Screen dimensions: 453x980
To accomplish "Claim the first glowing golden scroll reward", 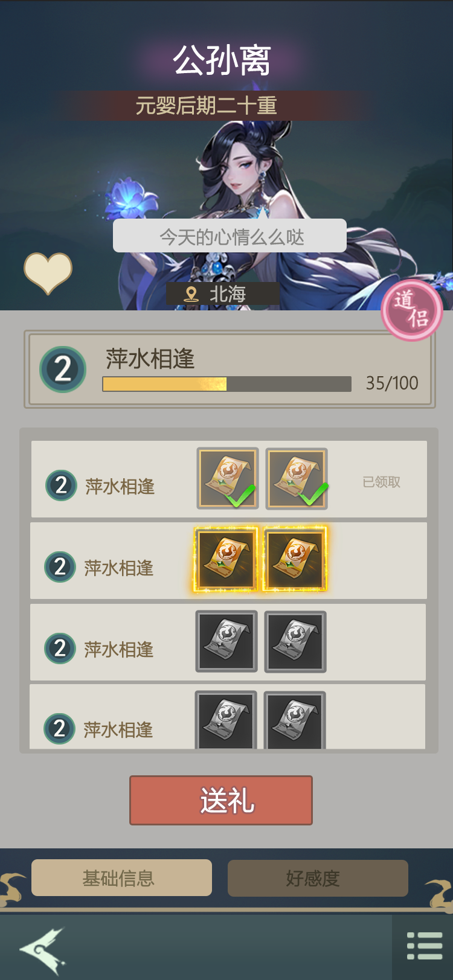I will [x=226, y=559].
